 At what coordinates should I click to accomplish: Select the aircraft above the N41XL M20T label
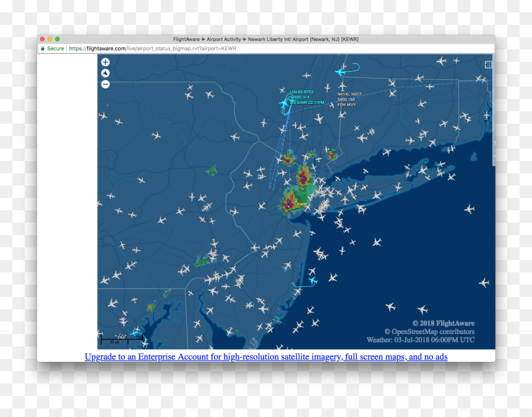[342, 87]
